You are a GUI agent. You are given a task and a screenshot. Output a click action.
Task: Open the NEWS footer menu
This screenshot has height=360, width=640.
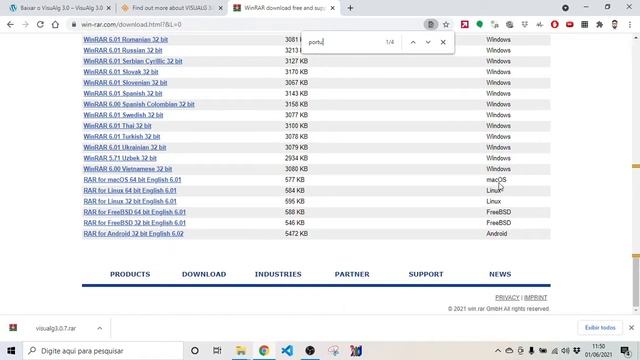[x=500, y=274]
